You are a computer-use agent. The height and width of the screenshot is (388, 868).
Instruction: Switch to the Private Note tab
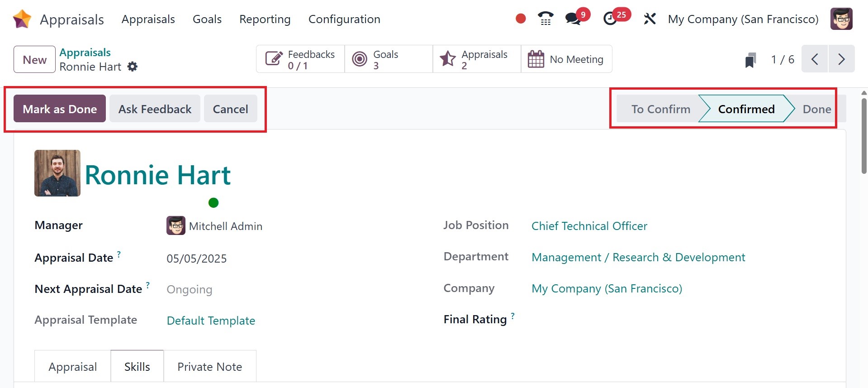[x=209, y=367]
